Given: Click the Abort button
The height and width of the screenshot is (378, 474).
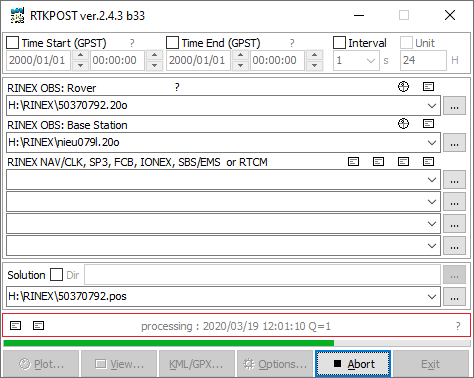Looking at the screenshot, I should [x=353, y=364].
